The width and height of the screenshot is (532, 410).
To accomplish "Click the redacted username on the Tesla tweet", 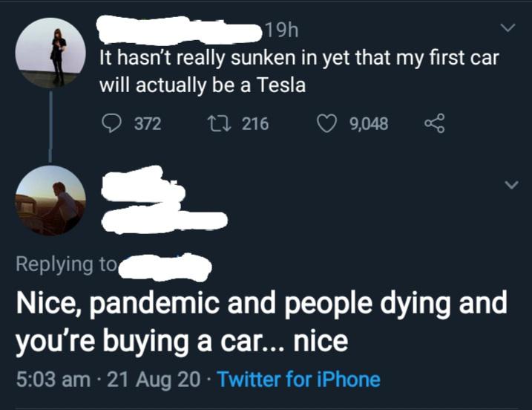I will [182, 30].
